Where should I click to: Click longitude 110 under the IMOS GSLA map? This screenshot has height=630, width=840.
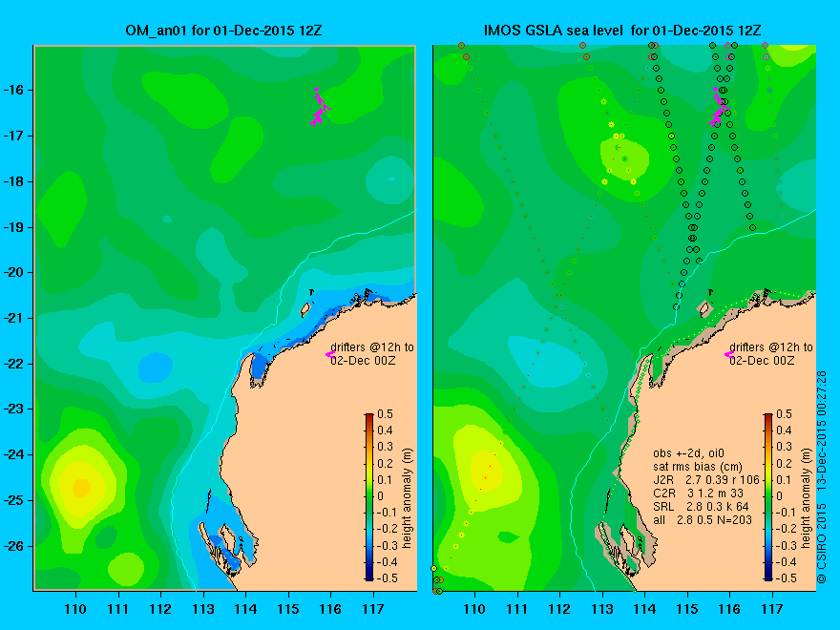[474, 609]
